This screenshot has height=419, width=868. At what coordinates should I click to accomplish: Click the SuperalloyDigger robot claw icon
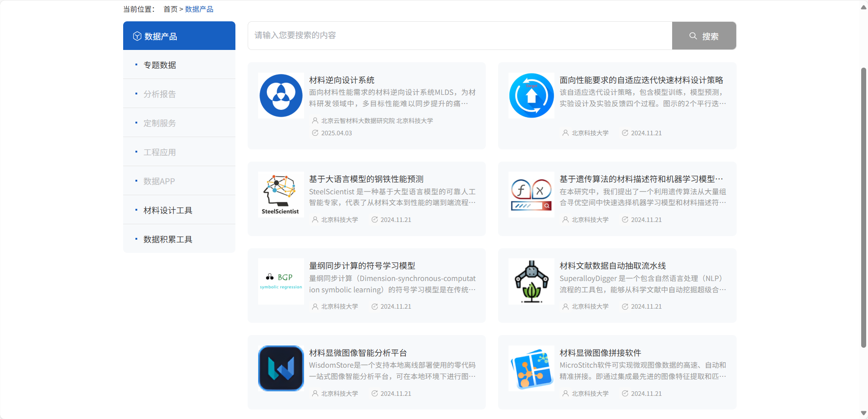pos(531,281)
